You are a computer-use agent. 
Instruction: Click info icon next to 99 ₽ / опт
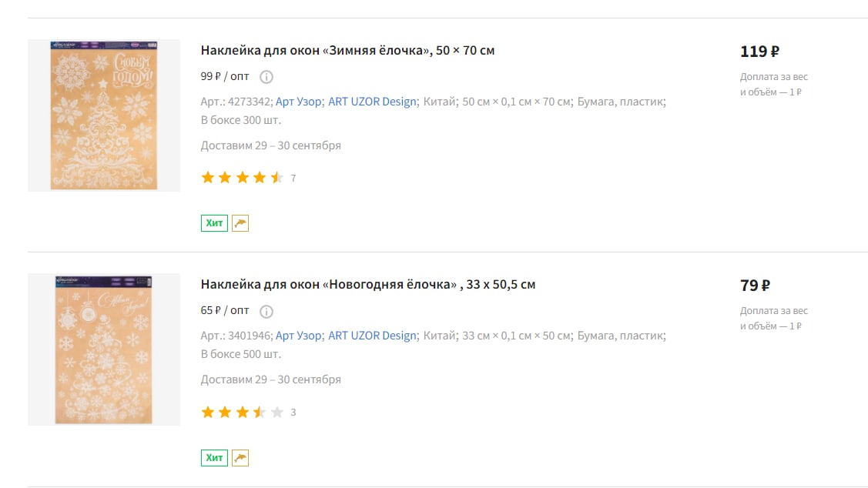pyautogui.click(x=266, y=77)
